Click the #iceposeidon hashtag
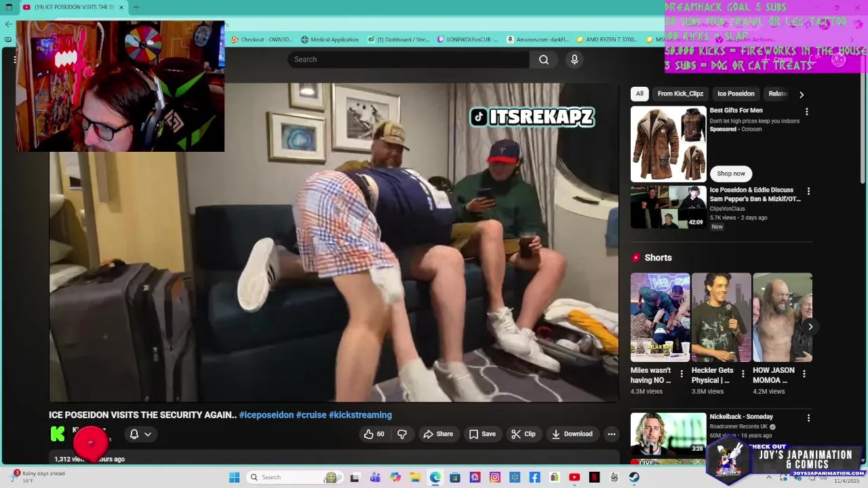This screenshot has width=868, height=488. click(267, 415)
